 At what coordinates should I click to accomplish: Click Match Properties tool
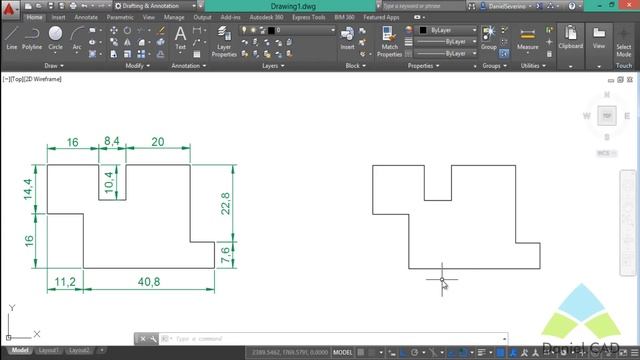click(389, 41)
